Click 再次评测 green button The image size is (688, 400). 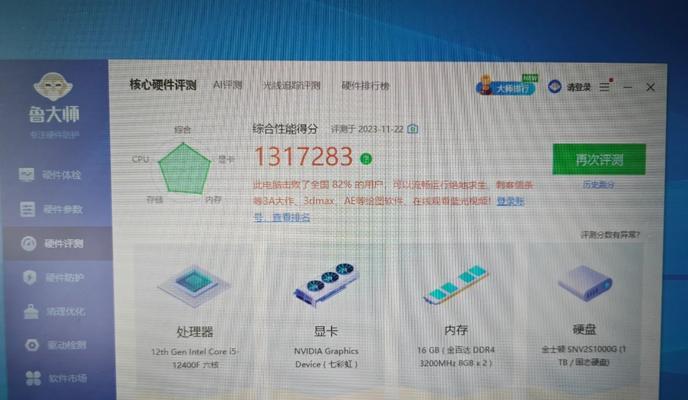[x=599, y=159]
